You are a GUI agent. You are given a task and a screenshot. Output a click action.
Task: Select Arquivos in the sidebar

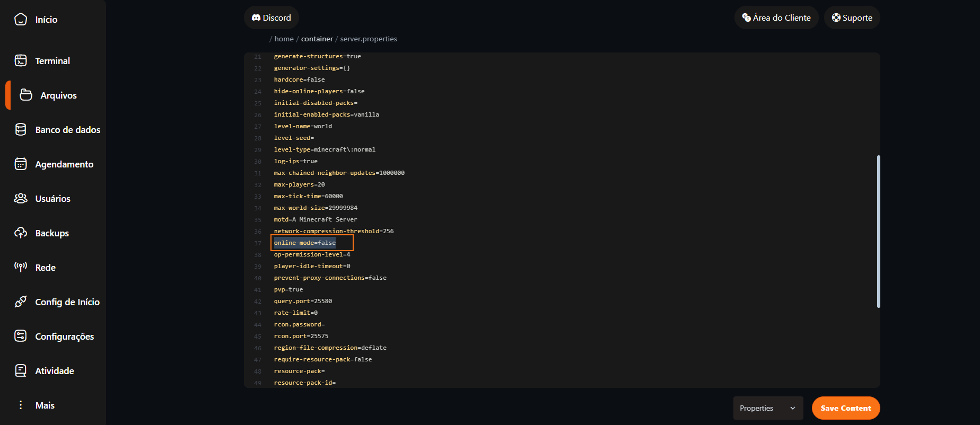tap(58, 95)
